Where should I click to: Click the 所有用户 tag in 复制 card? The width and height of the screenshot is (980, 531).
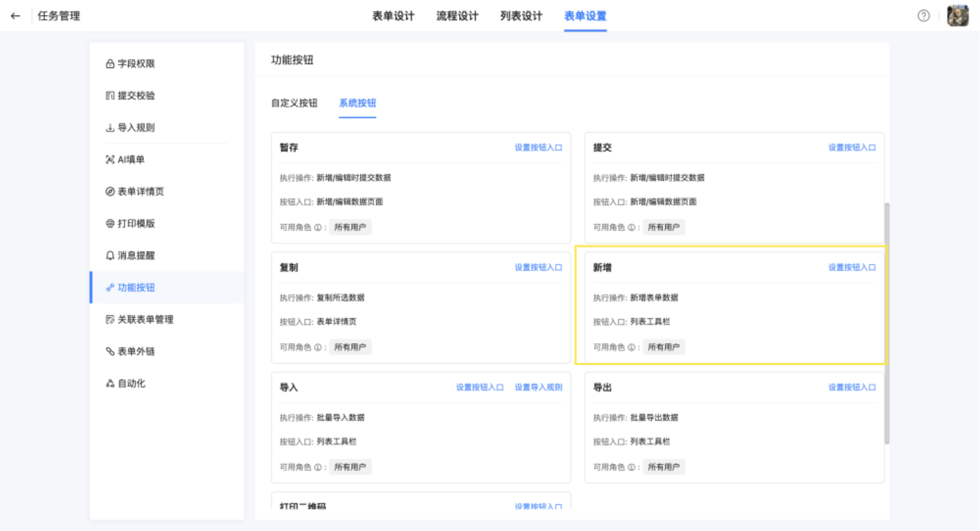click(350, 347)
